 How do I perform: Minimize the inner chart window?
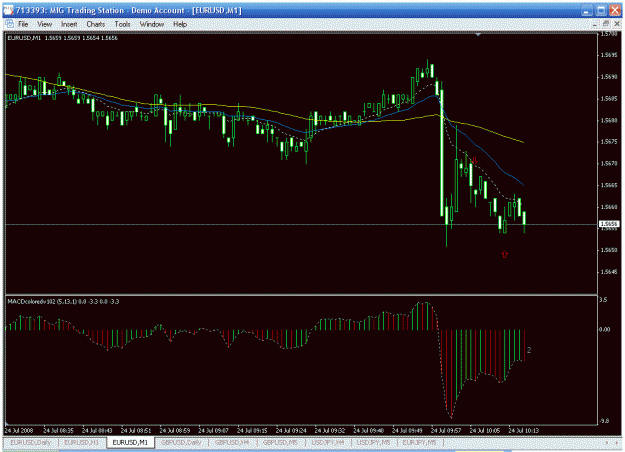594,24
